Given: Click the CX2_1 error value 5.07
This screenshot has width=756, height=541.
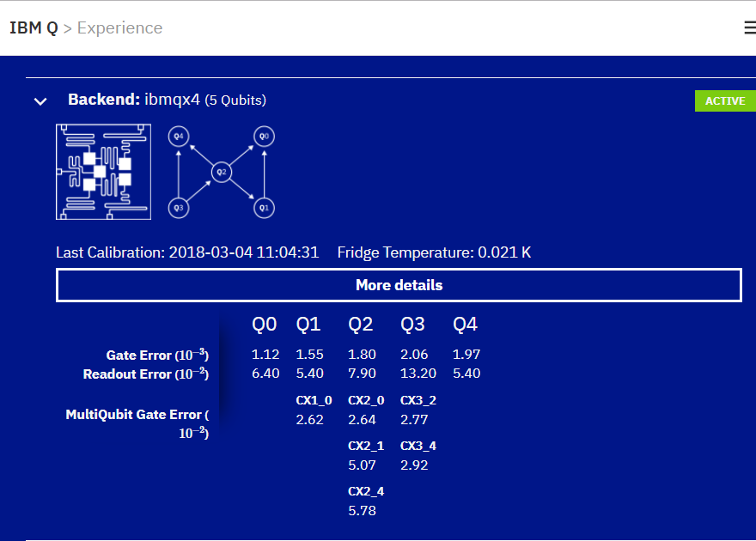Looking at the screenshot, I should coord(362,465).
